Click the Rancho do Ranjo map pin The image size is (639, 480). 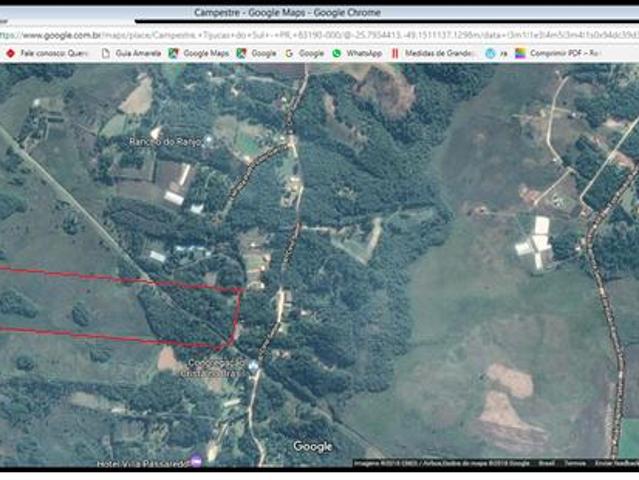[x=208, y=141]
